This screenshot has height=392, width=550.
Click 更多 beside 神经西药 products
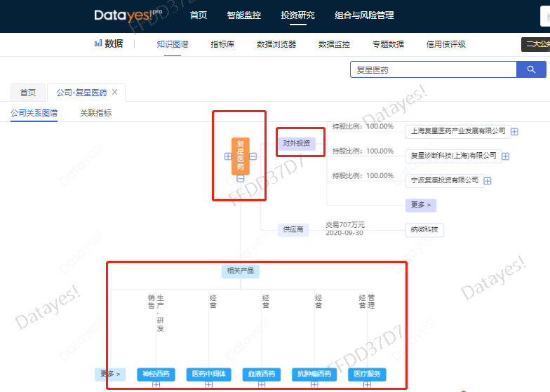click(x=110, y=374)
